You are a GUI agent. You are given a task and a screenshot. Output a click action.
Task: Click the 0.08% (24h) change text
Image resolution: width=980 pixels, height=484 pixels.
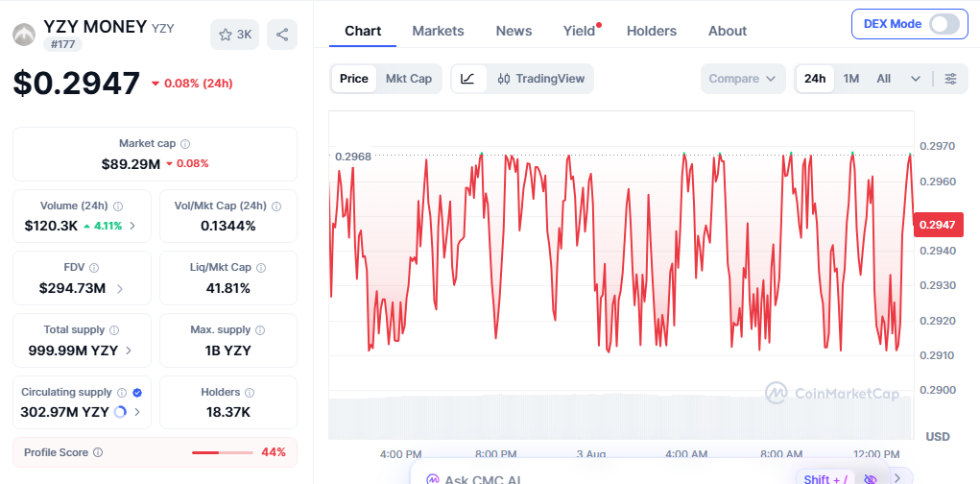(198, 84)
